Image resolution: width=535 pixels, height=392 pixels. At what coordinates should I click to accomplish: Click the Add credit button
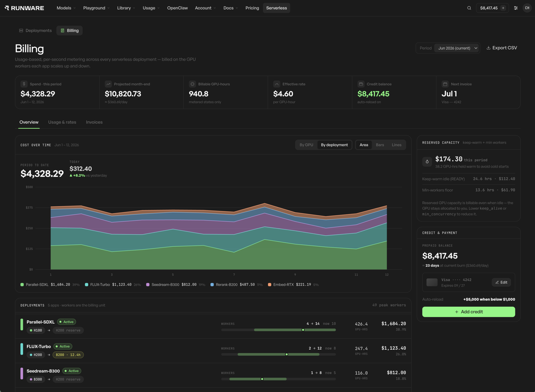point(468,312)
